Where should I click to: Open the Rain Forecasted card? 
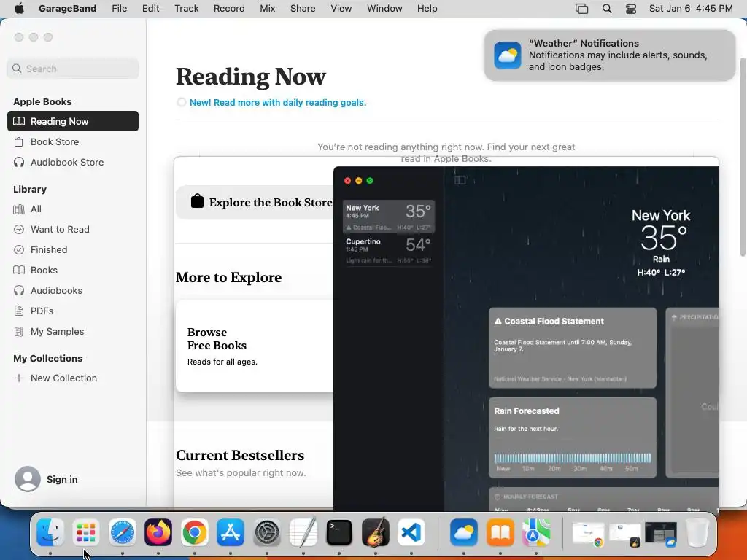572,437
